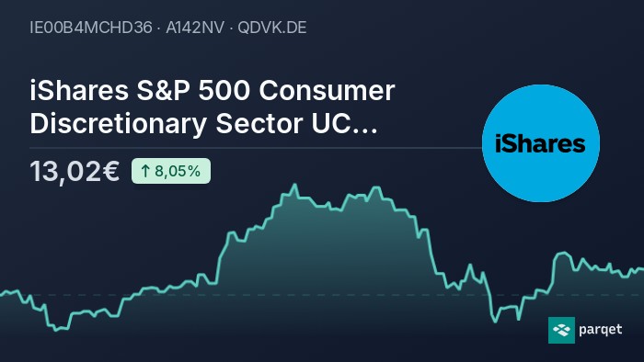The height and width of the screenshot is (362, 644).
Task: Select the second tall peak of the chart
Action: (x=375, y=189)
